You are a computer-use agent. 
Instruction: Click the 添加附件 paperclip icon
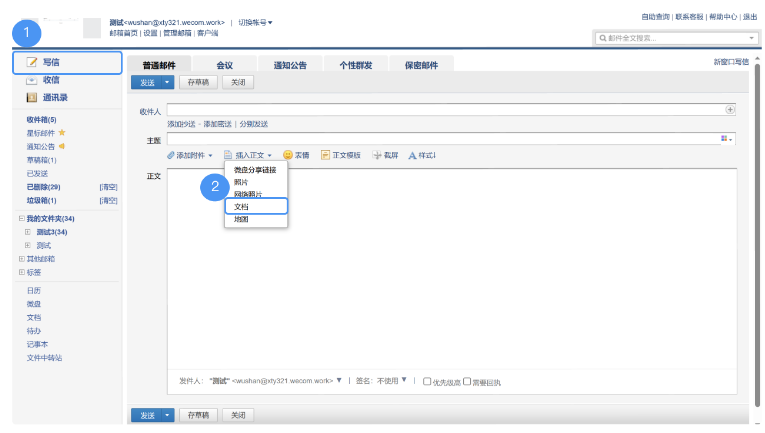point(171,155)
